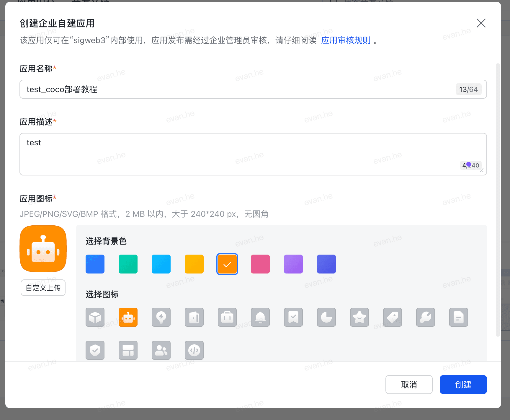The height and width of the screenshot is (420, 510).
Task: Select the shield icon in second row
Action: click(95, 350)
